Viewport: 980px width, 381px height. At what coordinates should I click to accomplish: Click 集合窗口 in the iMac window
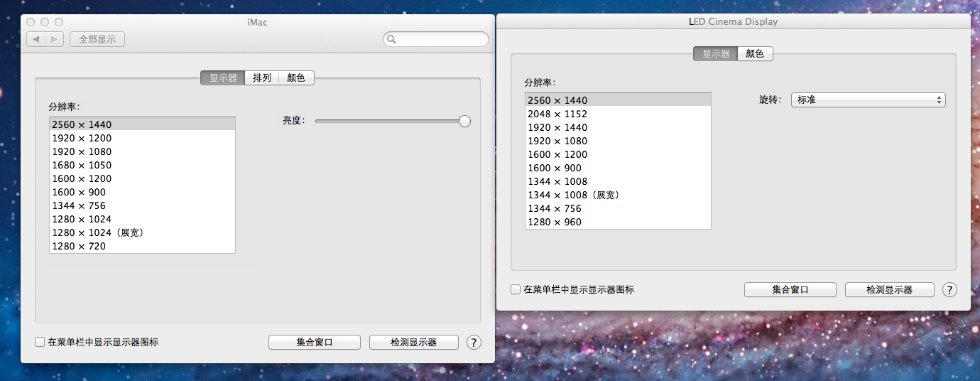pos(315,342)
